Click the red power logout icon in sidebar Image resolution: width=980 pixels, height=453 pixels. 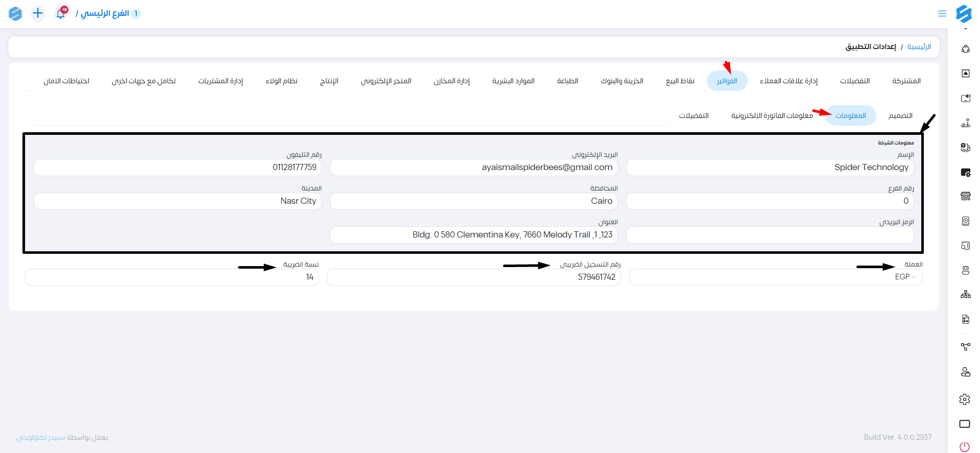pos(965,447)
